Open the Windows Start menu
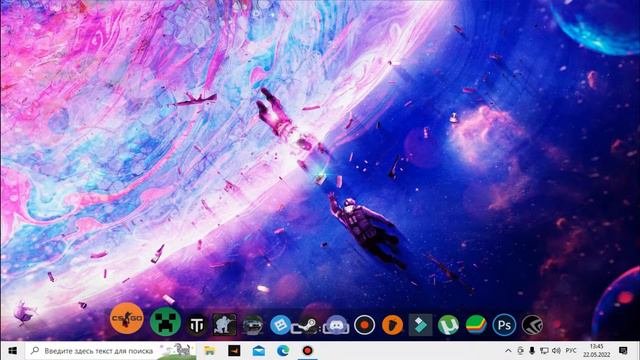The width and height of the screenshot is (640, 360). click(13, 351)
